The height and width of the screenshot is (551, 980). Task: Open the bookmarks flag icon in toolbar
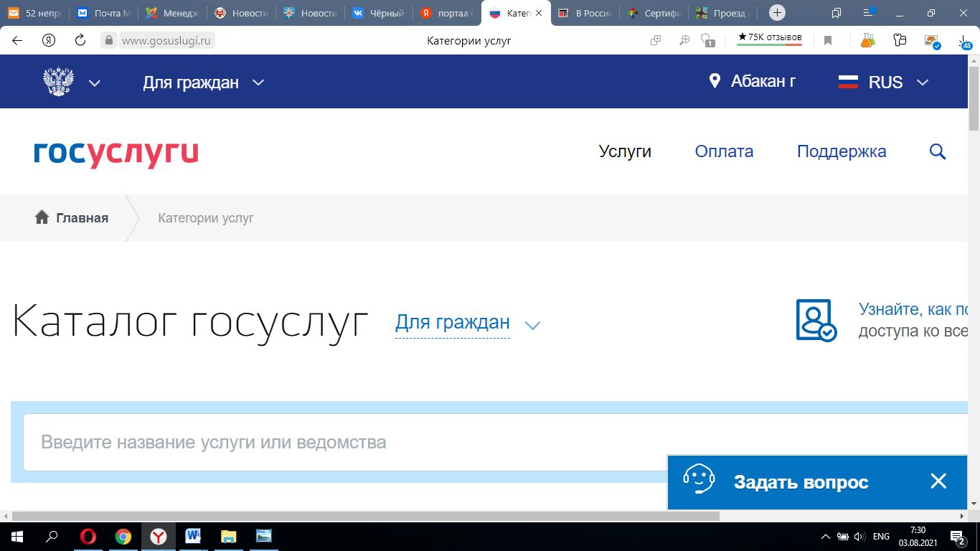click(829, 41)
